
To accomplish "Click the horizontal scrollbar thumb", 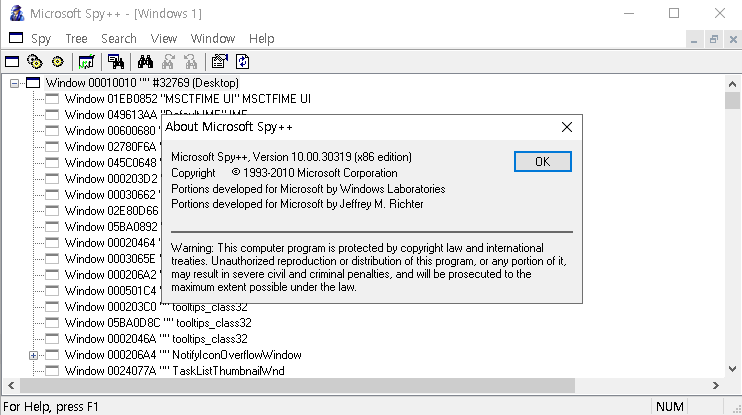I will (x=297, y=386).
